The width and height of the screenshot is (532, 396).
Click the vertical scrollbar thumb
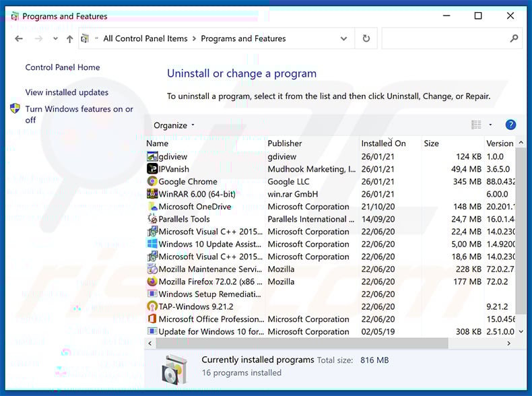coord(521,232)
